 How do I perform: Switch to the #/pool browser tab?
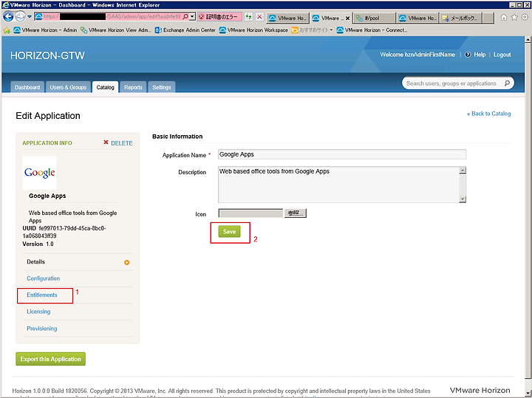[x=375, y=18]
